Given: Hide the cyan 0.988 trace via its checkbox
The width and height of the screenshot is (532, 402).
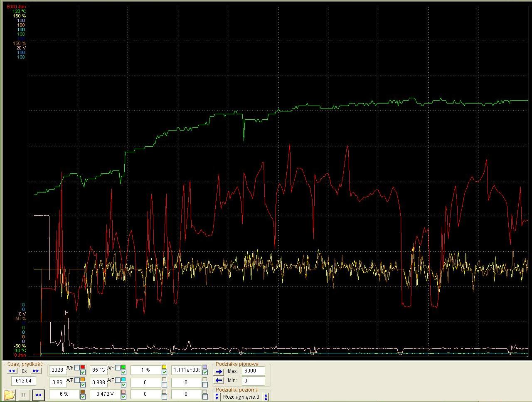Looking at the screenshot, I should tap(123, 385).
